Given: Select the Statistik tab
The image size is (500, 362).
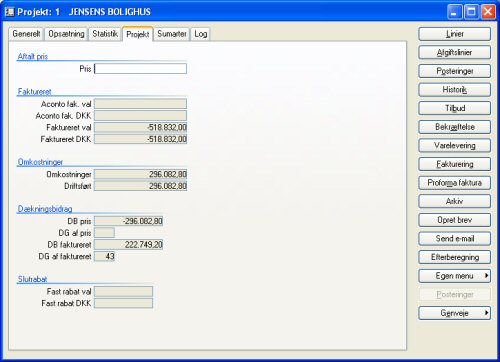Looking at the screenshot, I should [x=105, y=34].
